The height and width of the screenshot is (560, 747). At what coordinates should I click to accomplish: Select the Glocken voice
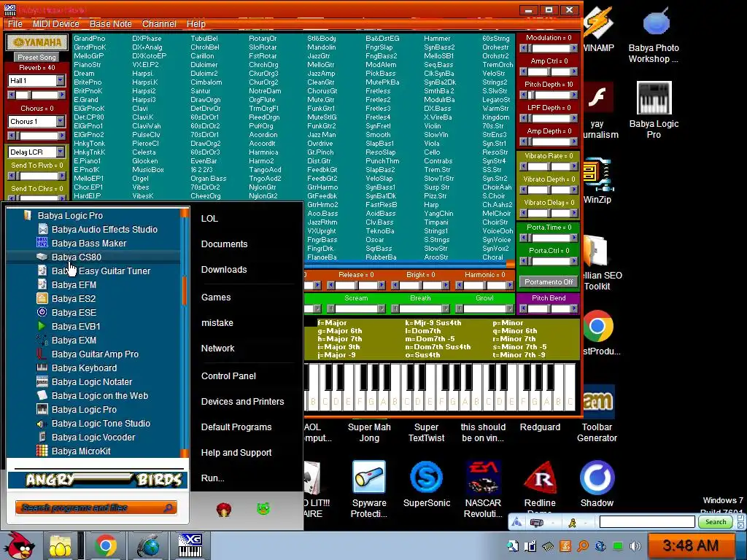145,160
